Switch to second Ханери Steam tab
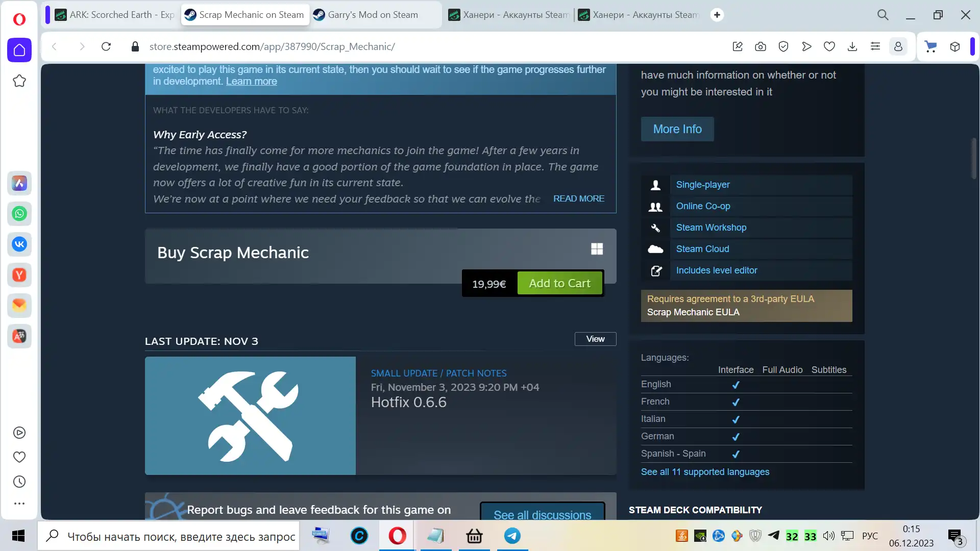This screenshot has height=551, width=980. [x=639, y=15]
